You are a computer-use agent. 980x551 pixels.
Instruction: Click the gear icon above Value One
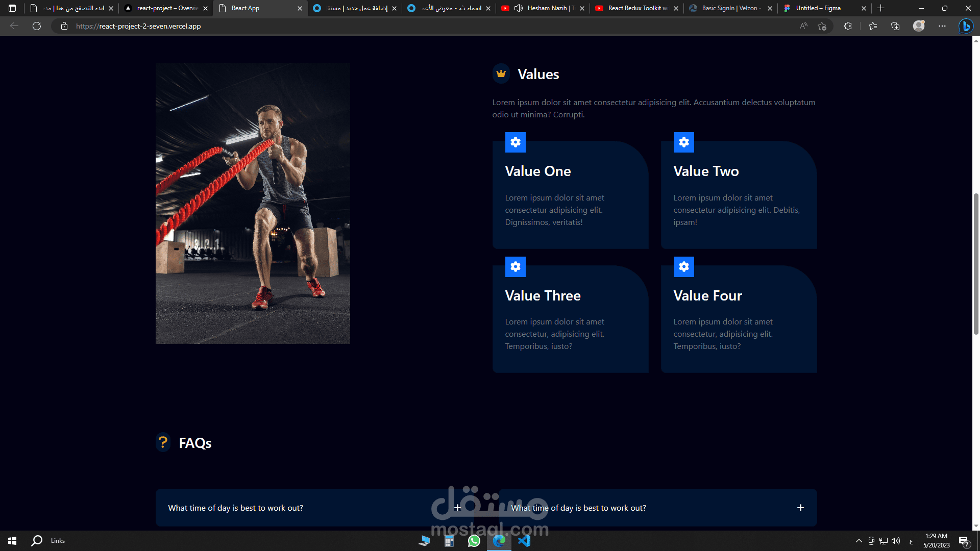click(515, 142)
